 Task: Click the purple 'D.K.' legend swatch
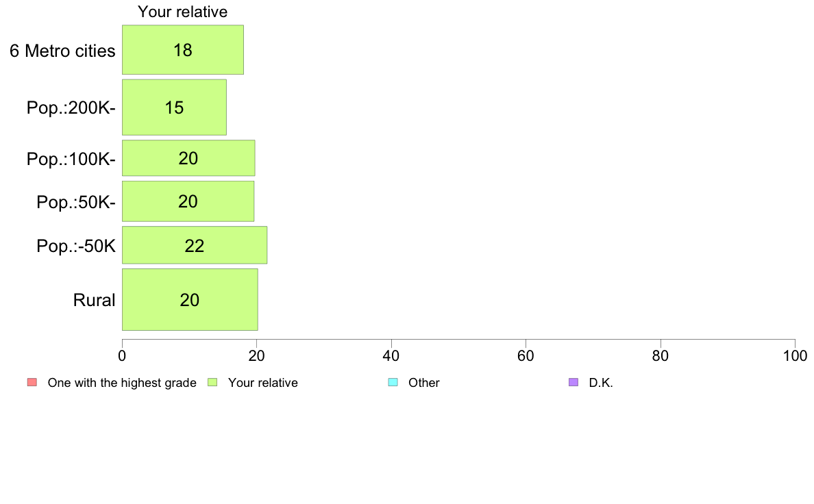point(573,383)
